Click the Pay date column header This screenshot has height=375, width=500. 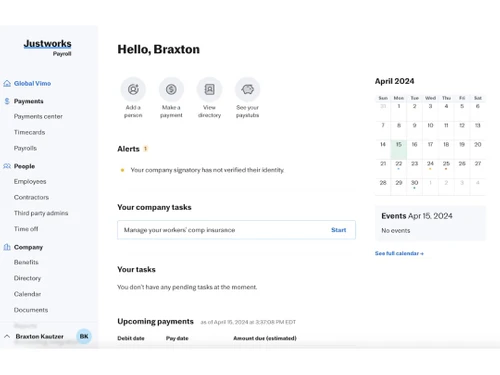[x=177, y=338]
